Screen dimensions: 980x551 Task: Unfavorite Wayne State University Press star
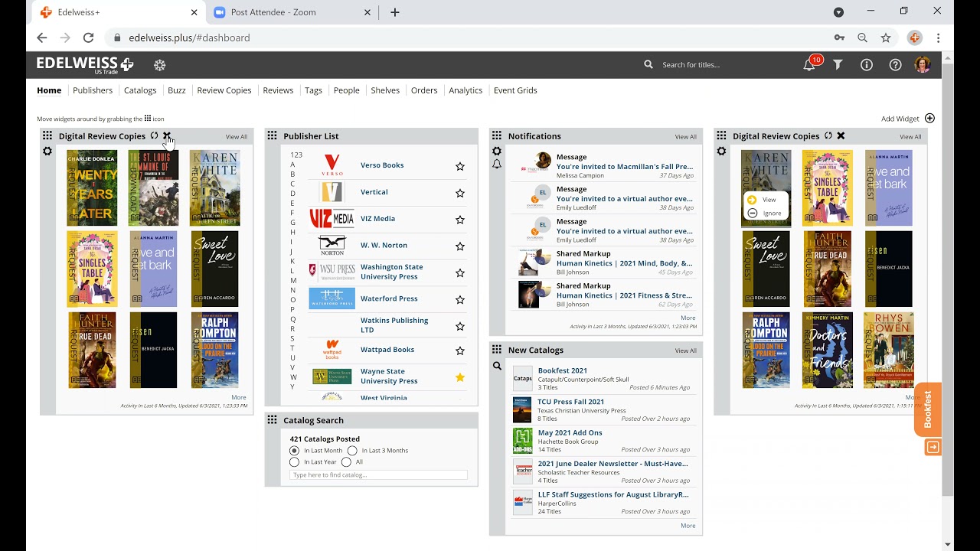pos(460,377)
